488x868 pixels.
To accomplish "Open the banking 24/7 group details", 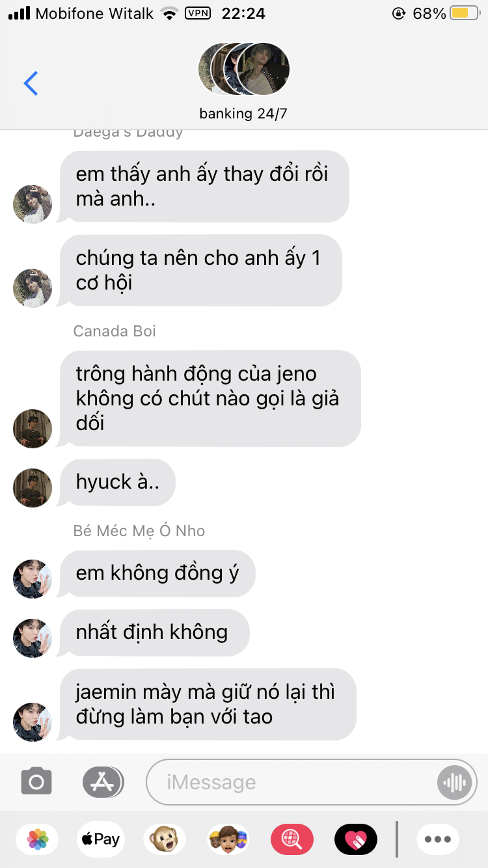I will (x=243, y=113).
